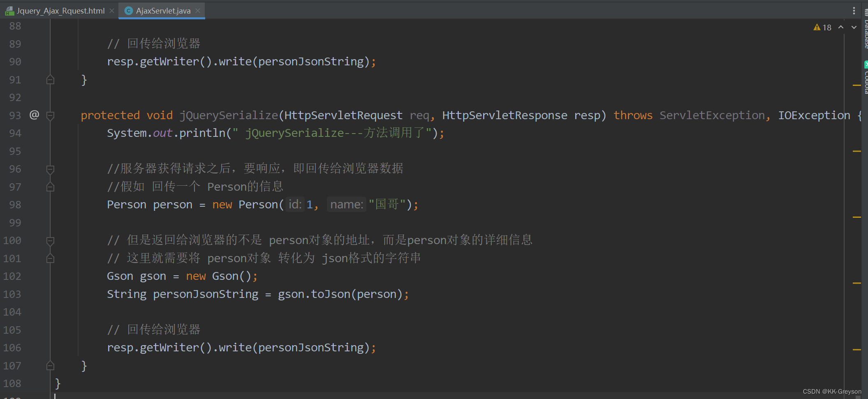Collapse comment block at line 100

(50, 241)
